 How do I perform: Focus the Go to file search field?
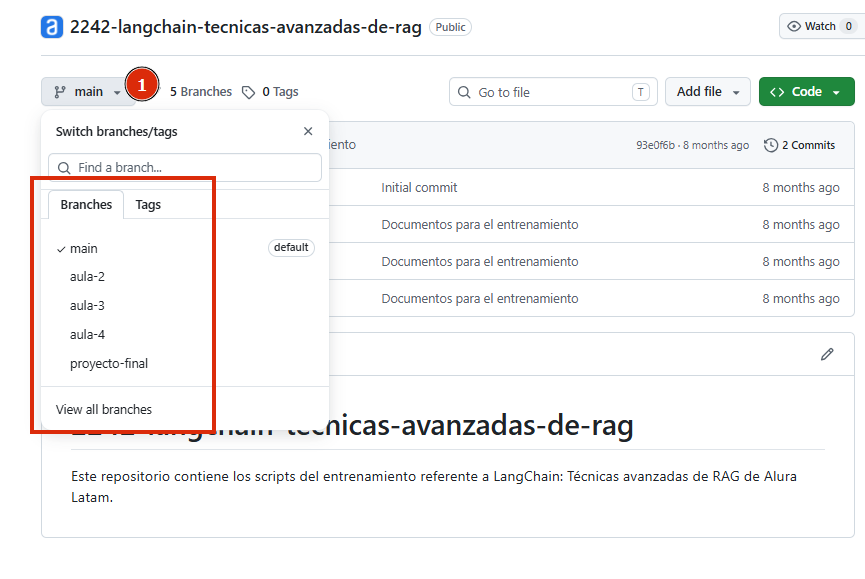click(553, 92)
